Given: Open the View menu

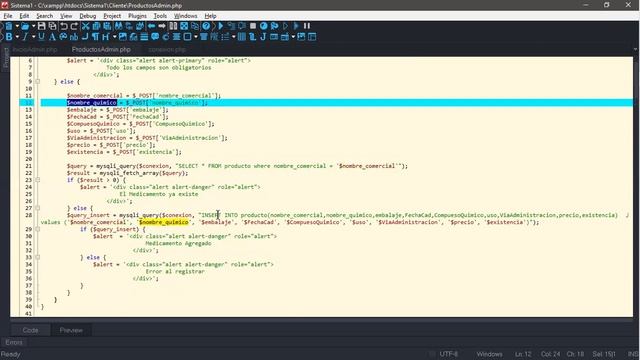Looking at the screenshot, I should [x=66, y=16].
